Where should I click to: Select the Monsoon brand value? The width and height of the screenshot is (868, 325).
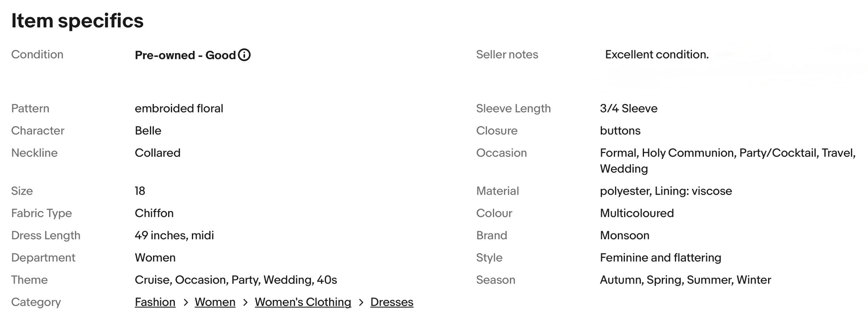click(624, 235)
